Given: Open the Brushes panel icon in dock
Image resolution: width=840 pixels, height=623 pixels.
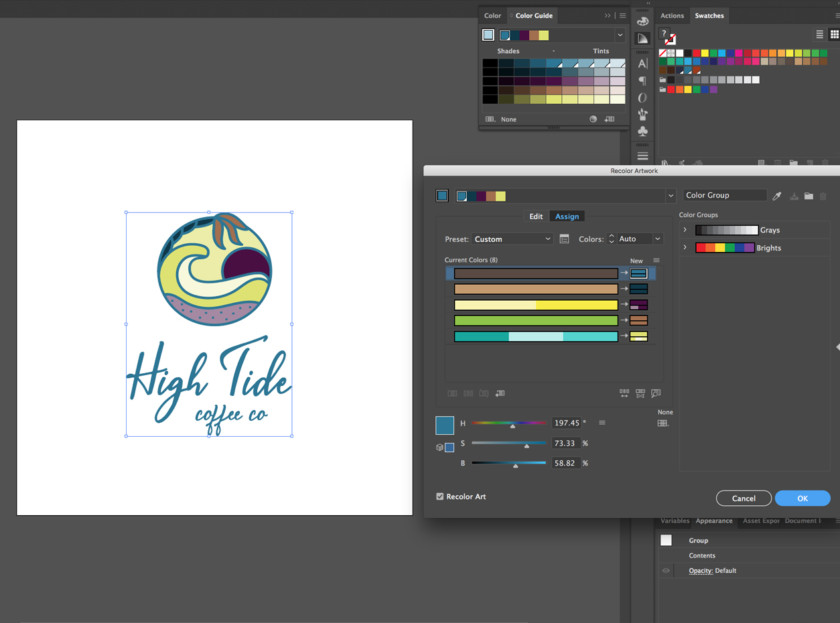Looking at the screenshot, I should pos(642,115).
